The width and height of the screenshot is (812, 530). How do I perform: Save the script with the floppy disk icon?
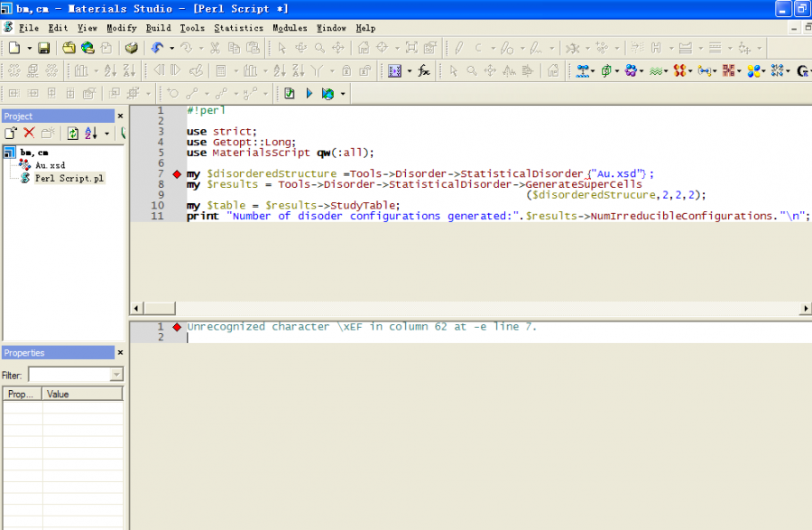(x=44, y=48)
